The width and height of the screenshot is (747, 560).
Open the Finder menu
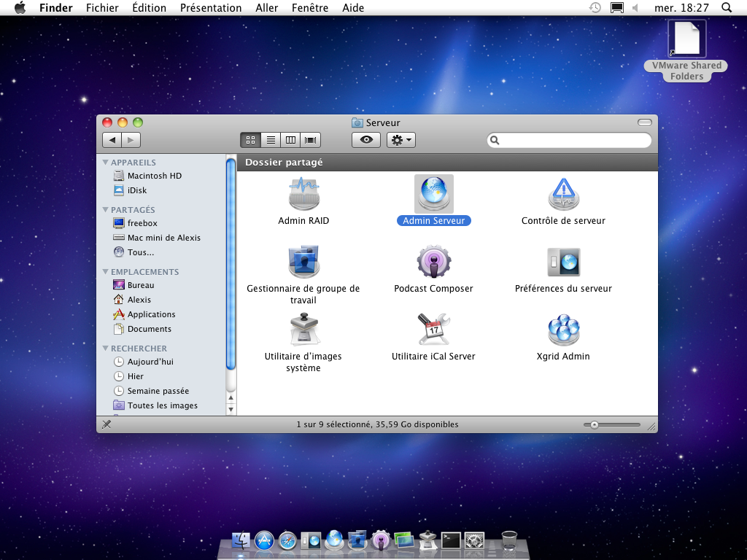[56, 7]
